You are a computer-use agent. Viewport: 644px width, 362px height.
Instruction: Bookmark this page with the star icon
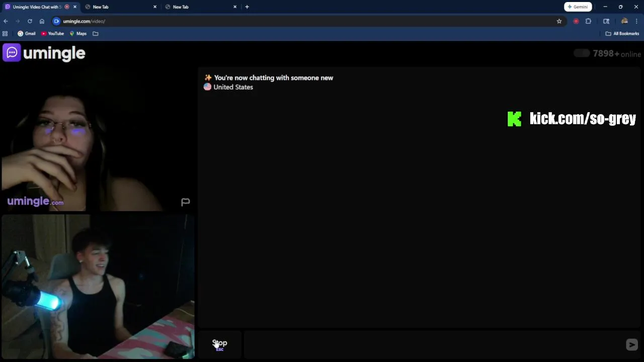pos(559,21)
